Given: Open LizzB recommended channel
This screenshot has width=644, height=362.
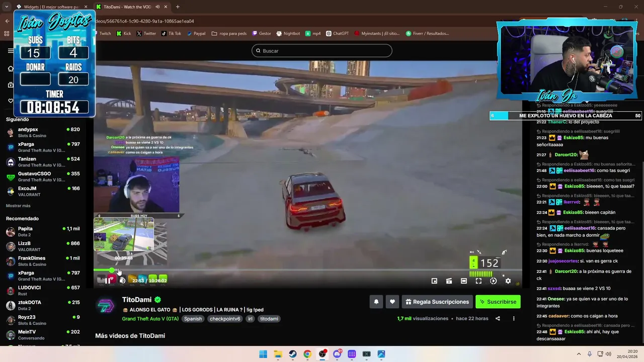Looking at the screenshot, I should [x=43, y=246].
